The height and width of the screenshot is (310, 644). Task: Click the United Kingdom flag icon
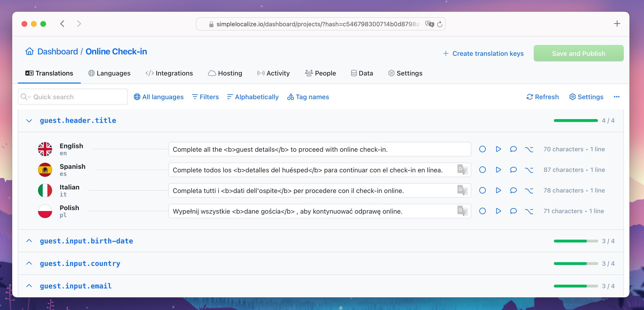[x=45, y=149]
